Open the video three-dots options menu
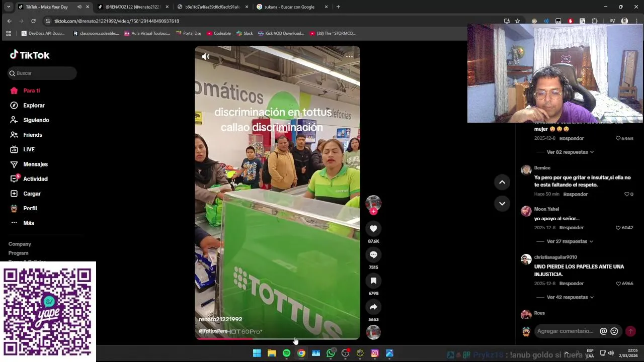Image resolution: width=644 pixels, height=362 pixels. (x=349, y=57)
